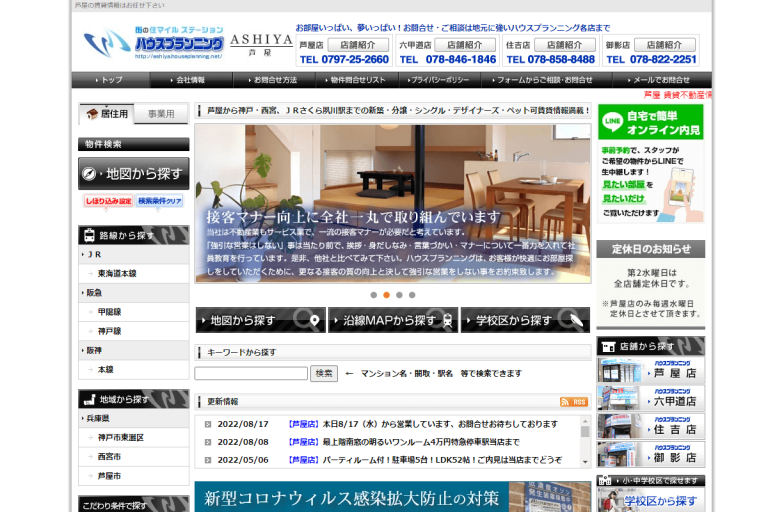This screenshot has height=512, width=768.
Task: Select third carousel dot
Action: (399, 295)
